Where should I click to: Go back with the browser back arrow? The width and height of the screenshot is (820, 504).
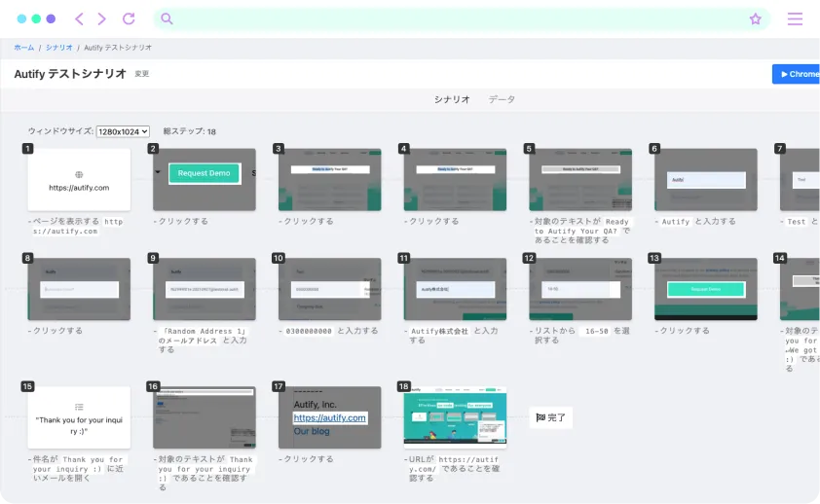click(79, 18)
